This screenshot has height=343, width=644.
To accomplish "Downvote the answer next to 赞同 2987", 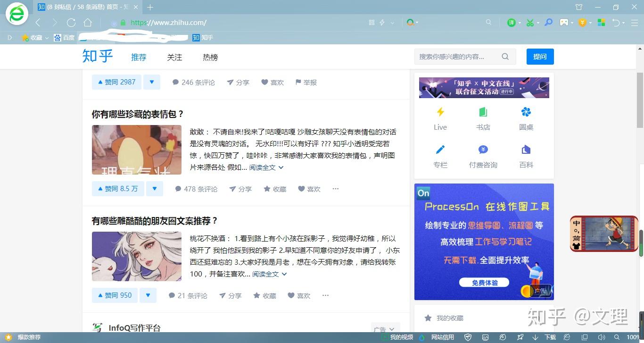I will point(151,82).
